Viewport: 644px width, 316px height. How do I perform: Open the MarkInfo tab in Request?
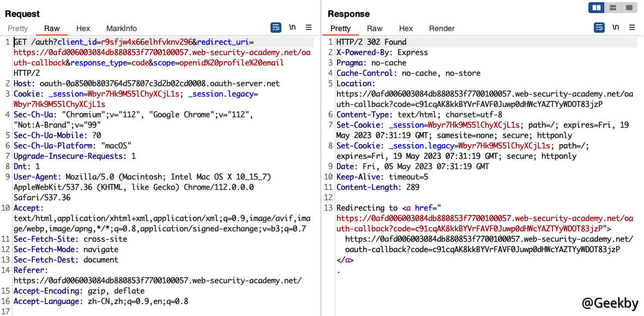click(x=122, y=28)
